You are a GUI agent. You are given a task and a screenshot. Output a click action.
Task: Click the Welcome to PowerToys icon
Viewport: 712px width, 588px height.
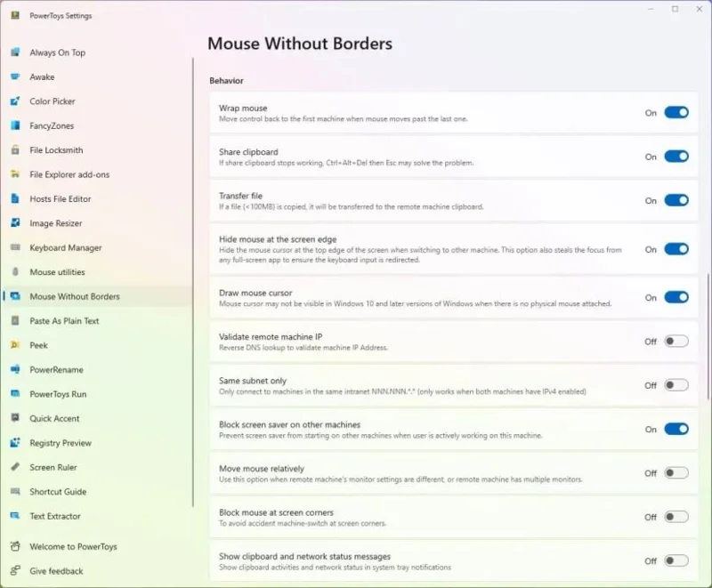pyautogui.click(x=15, y=546)
